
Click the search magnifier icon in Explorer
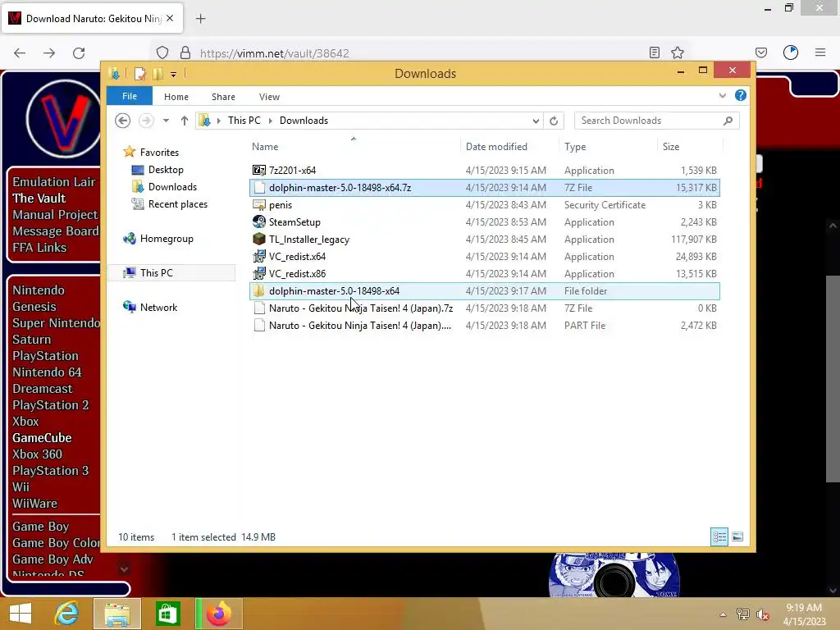[728, 121]
